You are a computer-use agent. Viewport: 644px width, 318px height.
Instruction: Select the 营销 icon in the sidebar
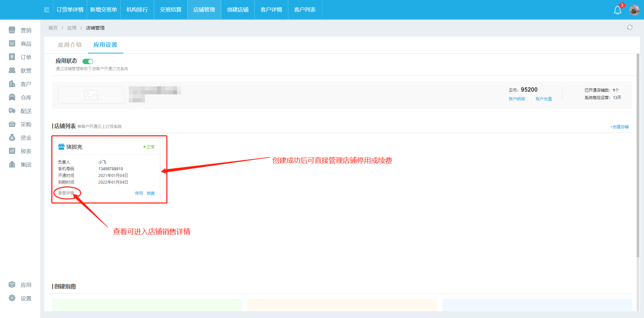(x=12, y=30)
